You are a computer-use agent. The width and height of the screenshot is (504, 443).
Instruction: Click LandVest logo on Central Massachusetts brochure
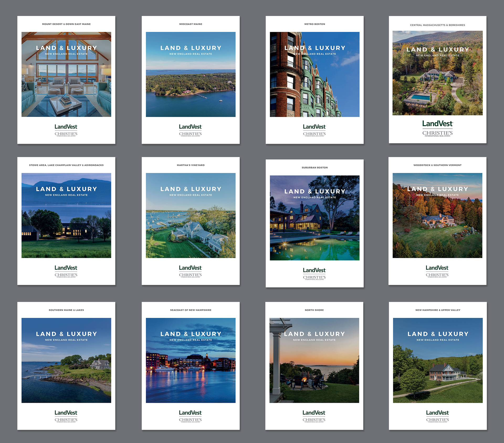[437, 123]
